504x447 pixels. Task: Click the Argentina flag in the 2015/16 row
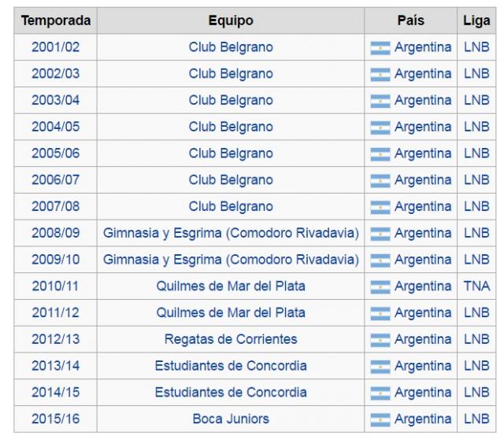(x=380, y=419)
